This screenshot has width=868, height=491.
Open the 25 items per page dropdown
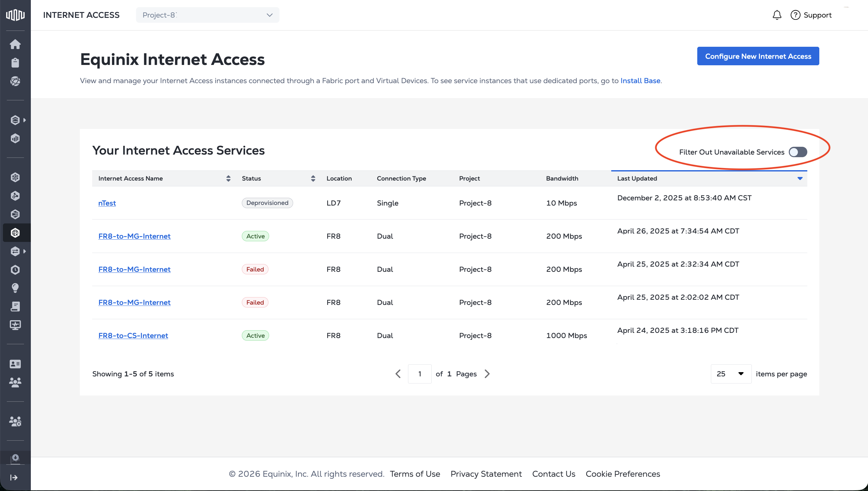coord(730,374)
